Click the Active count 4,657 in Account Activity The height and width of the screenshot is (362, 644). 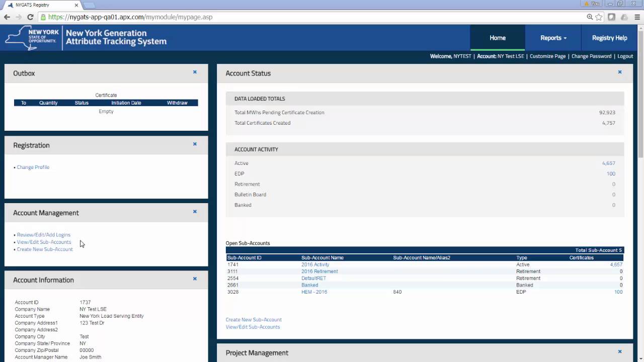tap(608, 163)
